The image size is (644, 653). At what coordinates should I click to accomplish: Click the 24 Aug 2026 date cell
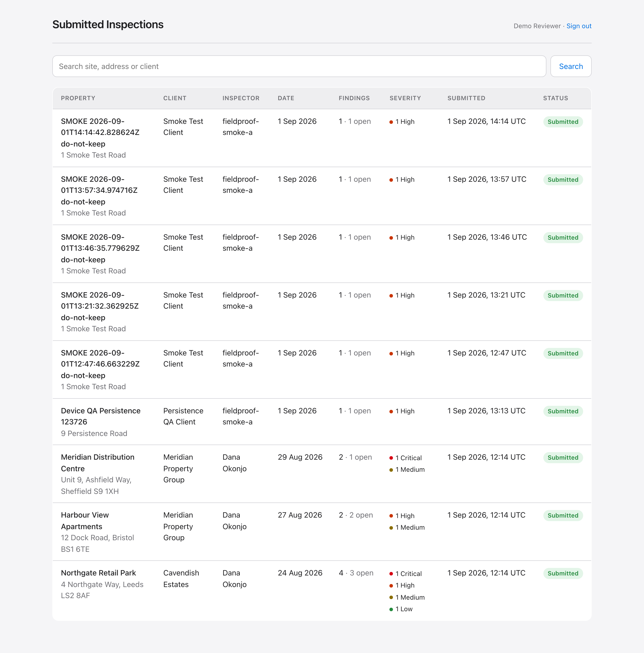click(300, 573)
